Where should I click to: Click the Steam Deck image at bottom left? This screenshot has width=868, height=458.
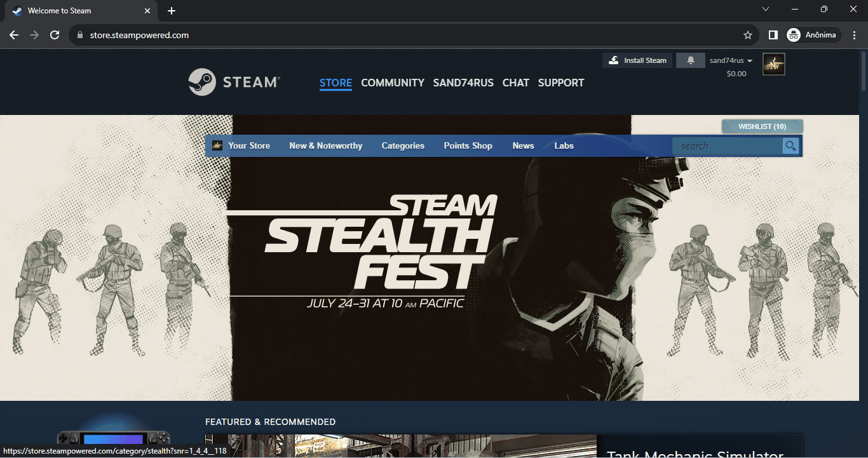pyautogui.click(x=114, y=438)
